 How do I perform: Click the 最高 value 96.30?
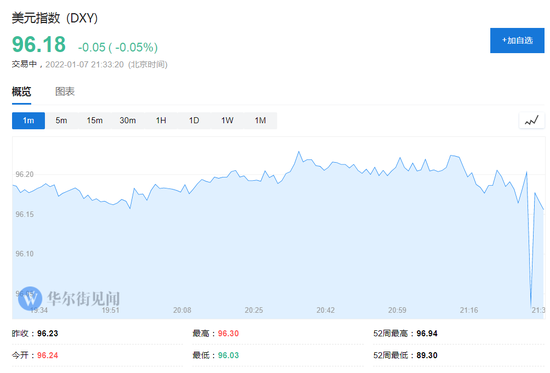click(x=228, y=333)
